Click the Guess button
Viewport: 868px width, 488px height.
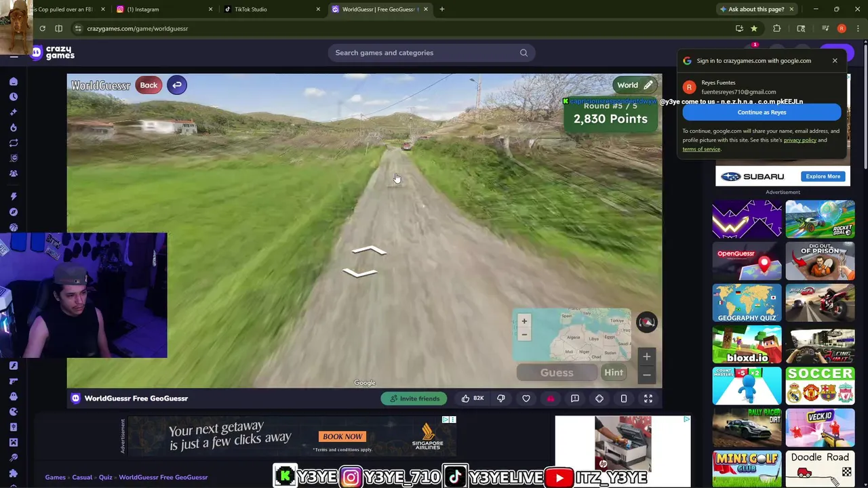coord(557,373)
